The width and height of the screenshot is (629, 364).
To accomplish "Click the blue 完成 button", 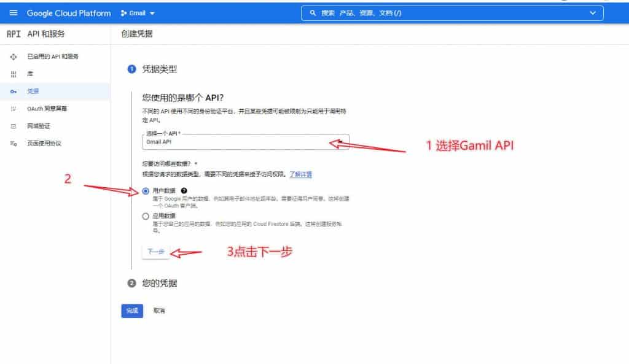I will [x=132, y=311].
